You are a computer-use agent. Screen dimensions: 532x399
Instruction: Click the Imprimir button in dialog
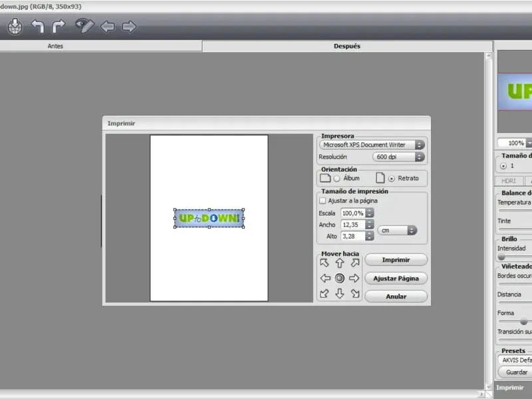click(x=396, y=260)
